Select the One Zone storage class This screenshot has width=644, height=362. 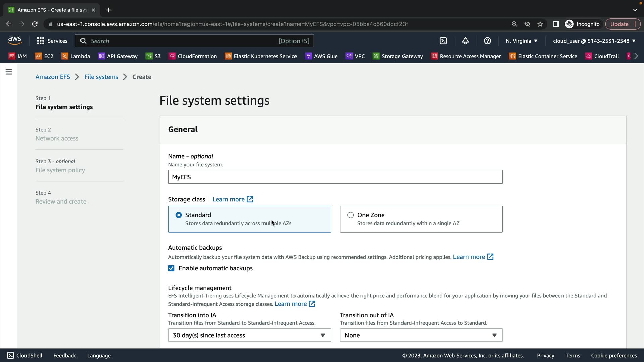tap(351, 215)
